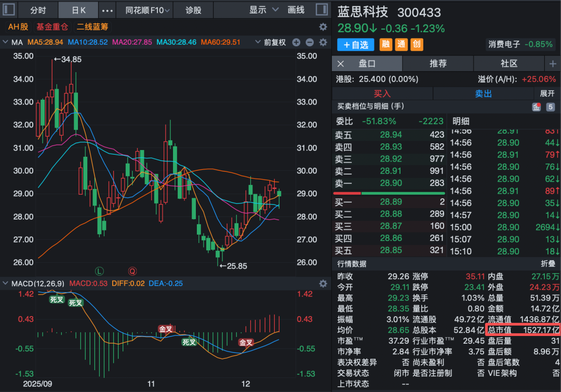Click the 融 margin trading badge

click(x=386, y=45)
